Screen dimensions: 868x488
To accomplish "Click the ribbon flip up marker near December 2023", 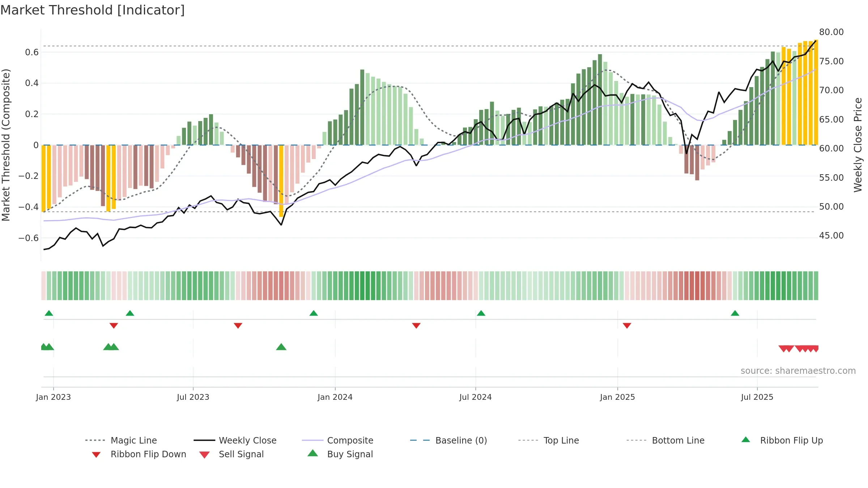I will (x=314, y=313).
